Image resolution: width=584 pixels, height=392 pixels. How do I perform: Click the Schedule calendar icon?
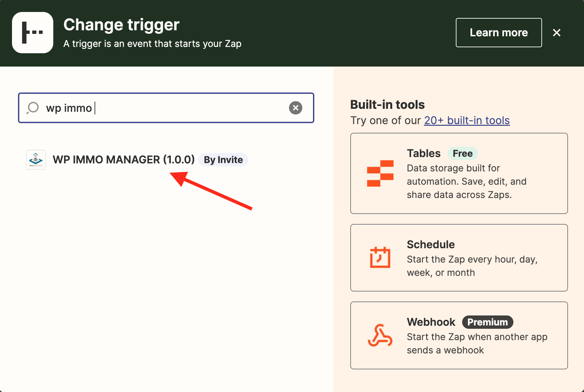click(380, 258)
